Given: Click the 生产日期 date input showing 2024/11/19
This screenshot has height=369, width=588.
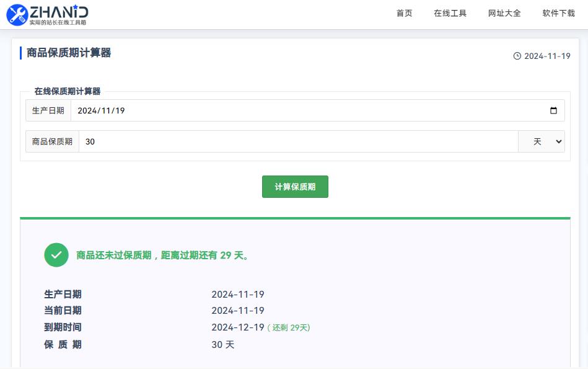Looking at the screenshot, I should pyautogui.click(x=318, y=110).
